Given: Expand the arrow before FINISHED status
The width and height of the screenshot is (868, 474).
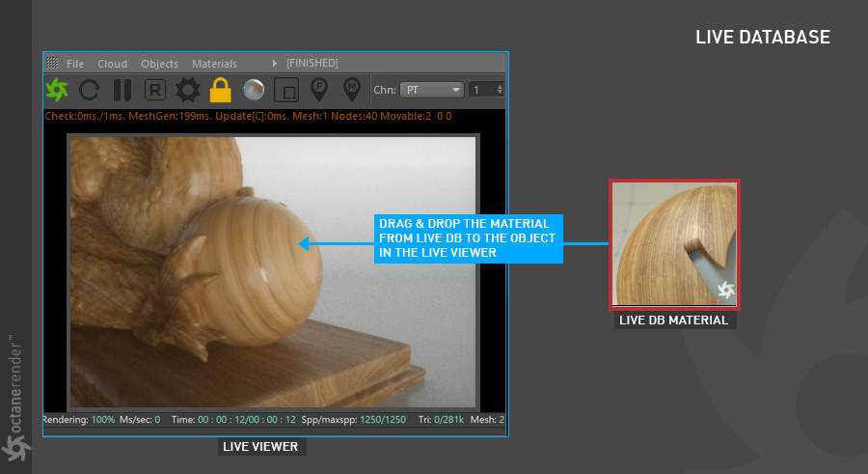Looking at the screenshot, I should point(275,64).
